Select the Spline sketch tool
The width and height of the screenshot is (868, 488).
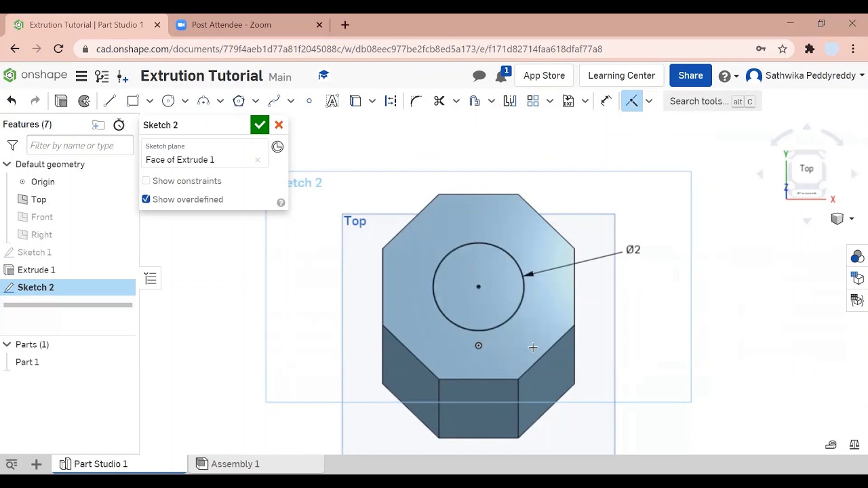(274, 101)
